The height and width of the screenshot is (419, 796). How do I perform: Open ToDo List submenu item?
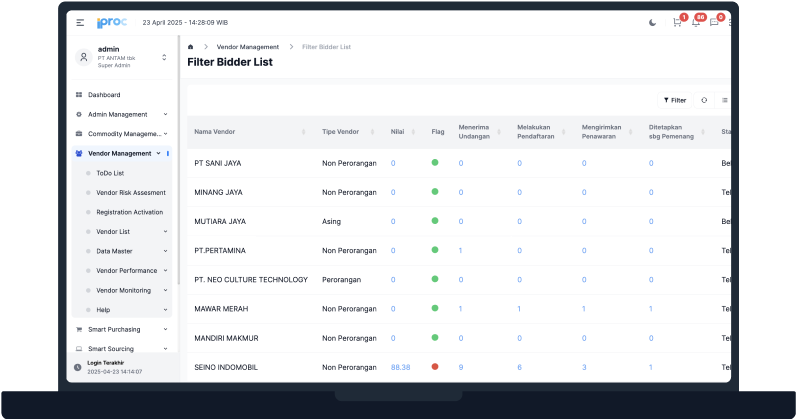(x=110, y=173)
